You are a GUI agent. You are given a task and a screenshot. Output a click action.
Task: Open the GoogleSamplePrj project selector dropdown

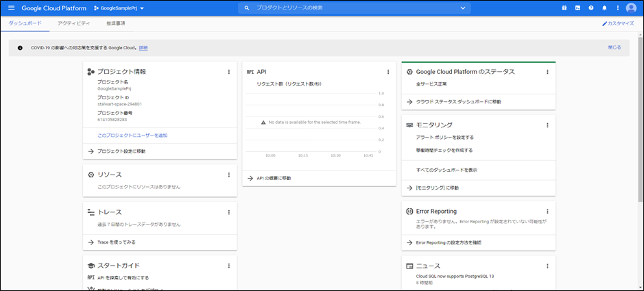119,8
